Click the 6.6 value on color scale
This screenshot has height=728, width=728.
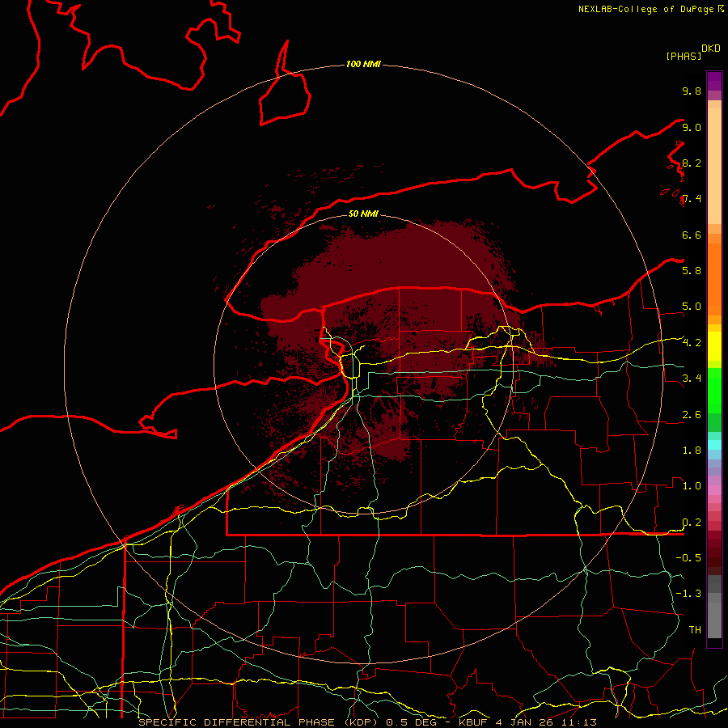[692, 235]
